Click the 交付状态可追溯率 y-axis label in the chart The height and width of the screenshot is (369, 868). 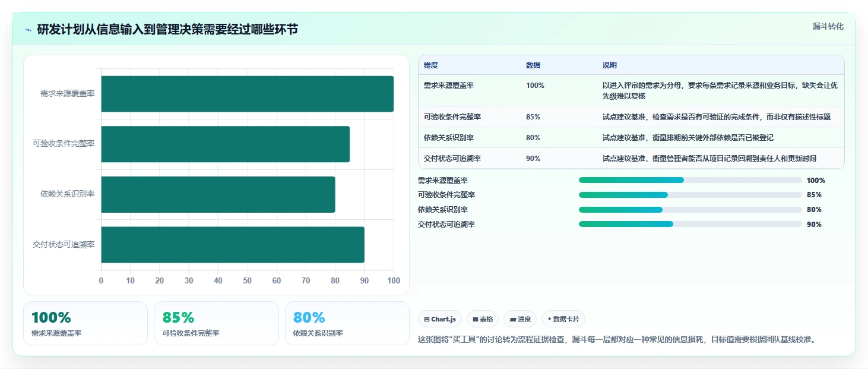(64, 244)
